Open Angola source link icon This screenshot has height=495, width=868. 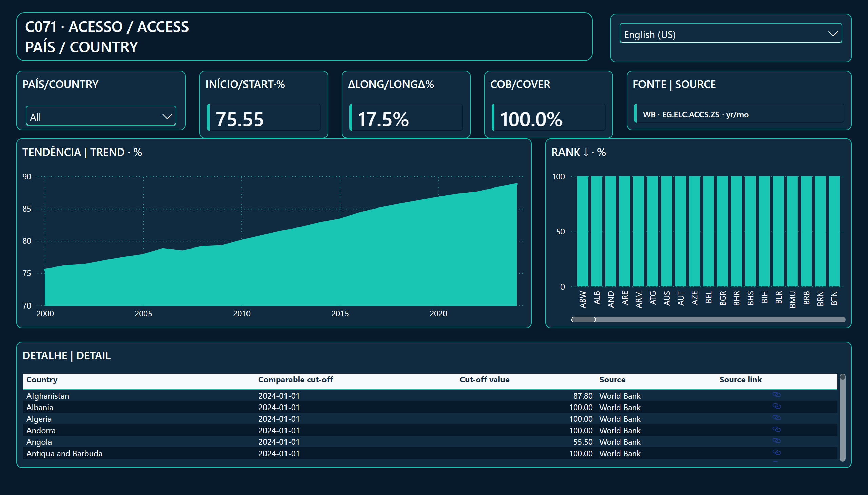[776, 441]
